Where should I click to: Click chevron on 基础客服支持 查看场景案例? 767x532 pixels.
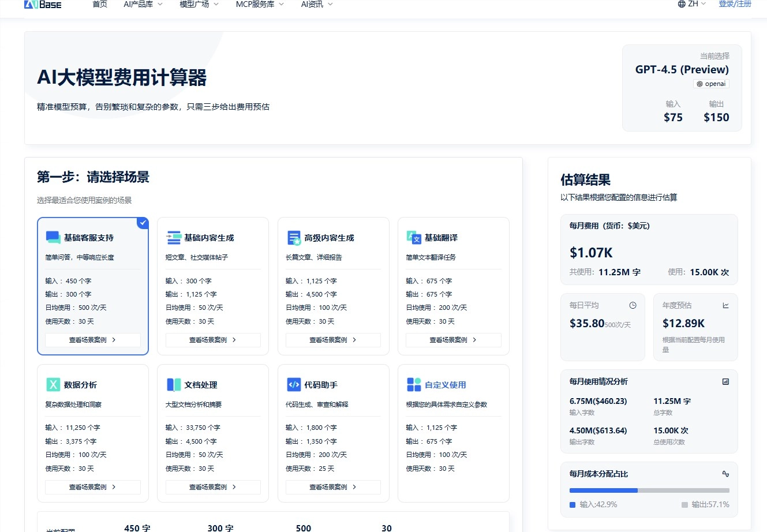114,340
